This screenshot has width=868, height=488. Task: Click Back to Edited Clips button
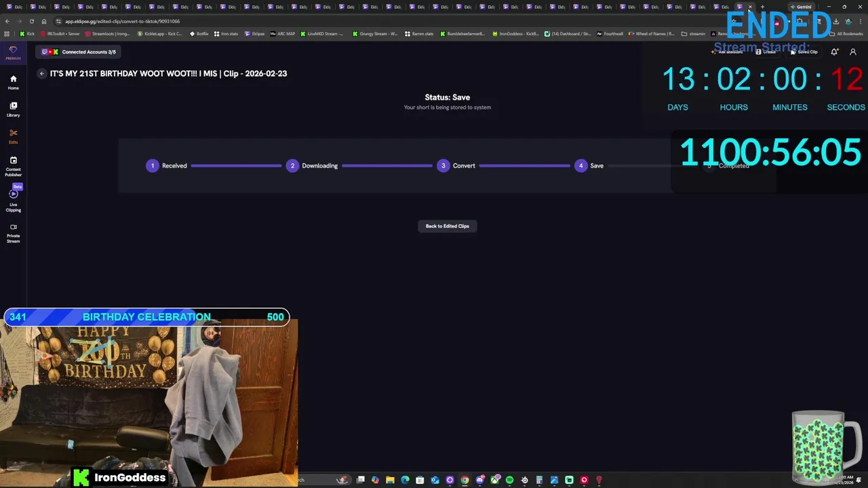448,226
